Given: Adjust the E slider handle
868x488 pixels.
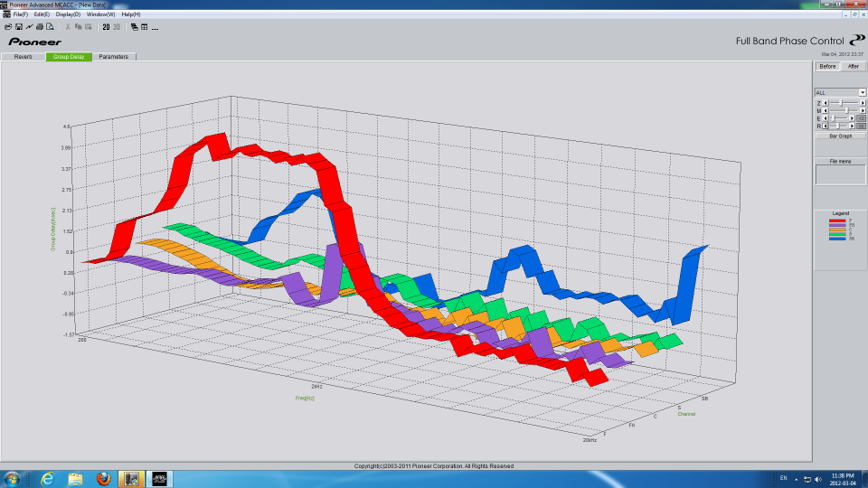Looking at the screenshot, I should tap(833, 118).
